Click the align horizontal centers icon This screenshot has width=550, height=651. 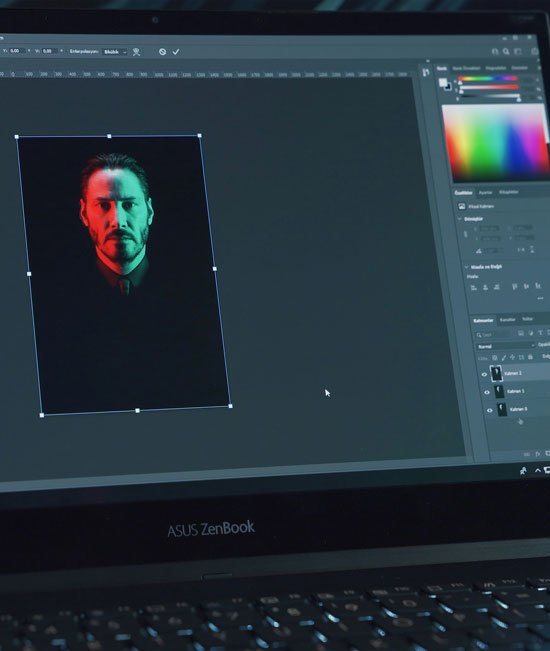485,287
